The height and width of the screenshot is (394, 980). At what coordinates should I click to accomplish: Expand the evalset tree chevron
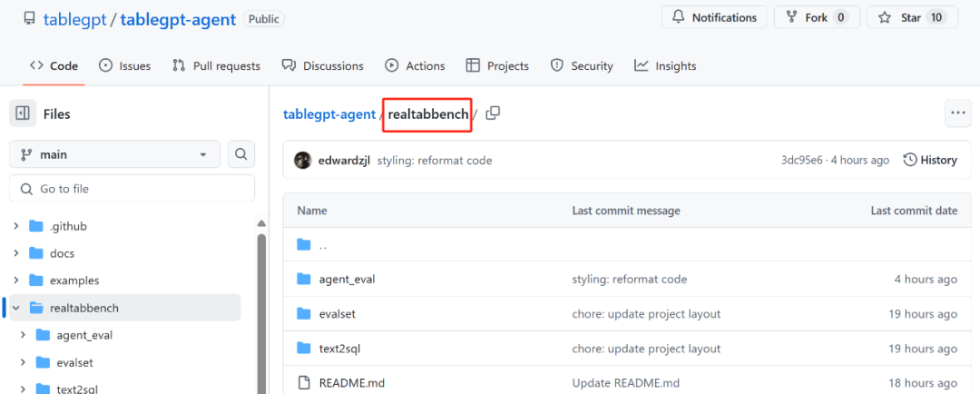(23, 362)
